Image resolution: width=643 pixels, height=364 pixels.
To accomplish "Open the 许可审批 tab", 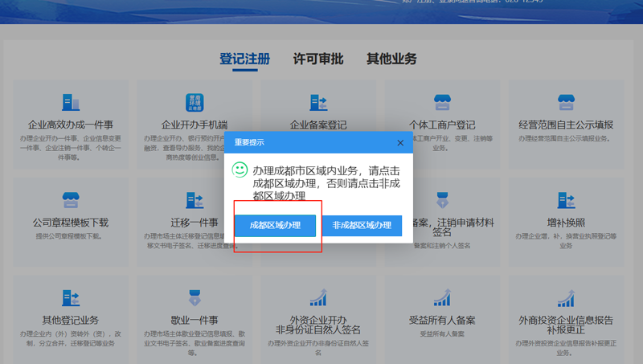I will coord(318,59).
